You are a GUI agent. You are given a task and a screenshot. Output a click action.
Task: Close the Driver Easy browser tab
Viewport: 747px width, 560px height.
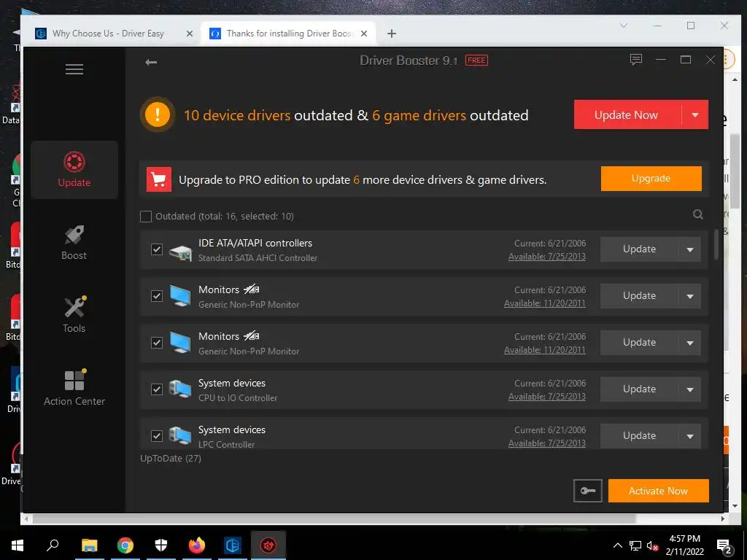coord(189,34)
